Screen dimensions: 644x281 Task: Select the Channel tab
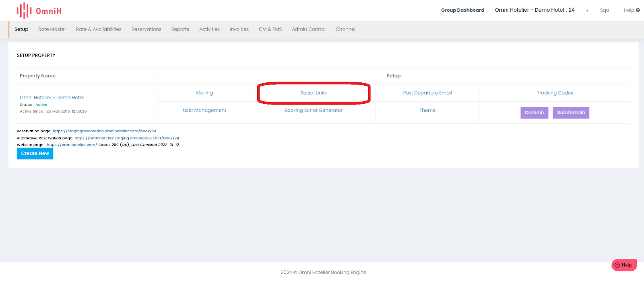tap(345, 29)
